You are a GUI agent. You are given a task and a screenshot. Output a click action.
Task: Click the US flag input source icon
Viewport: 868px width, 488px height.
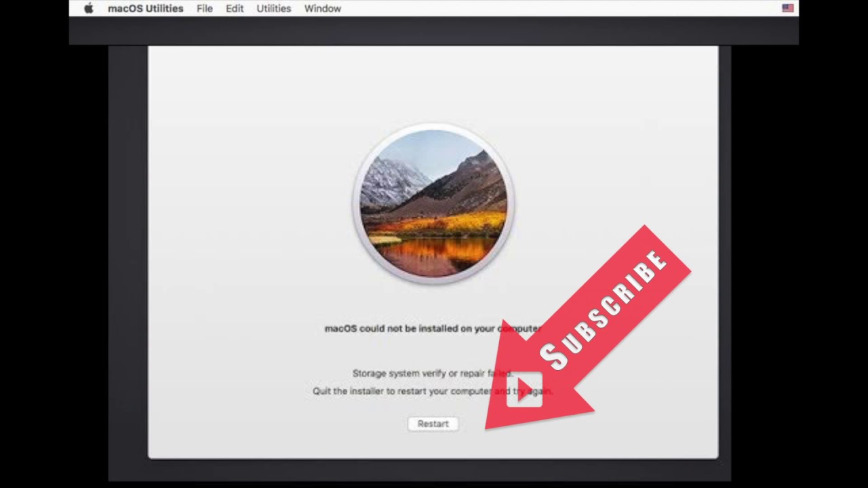click(787, 8)
